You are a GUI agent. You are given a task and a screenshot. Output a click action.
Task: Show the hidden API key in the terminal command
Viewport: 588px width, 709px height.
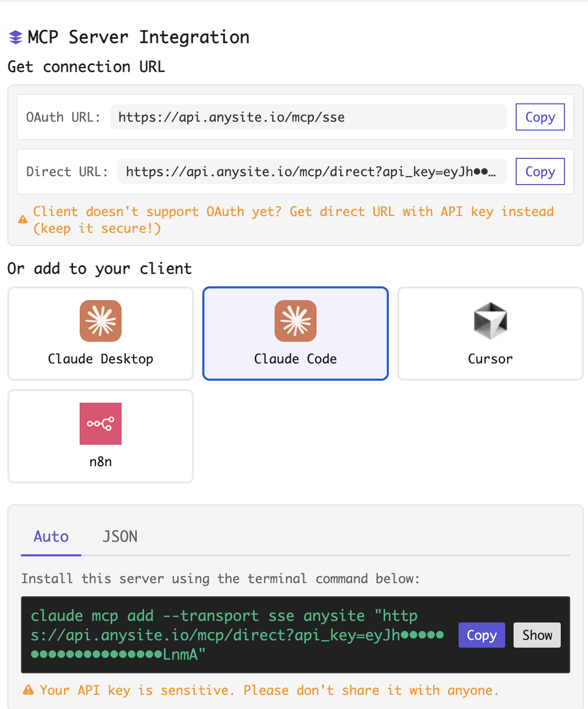point(537,635)
